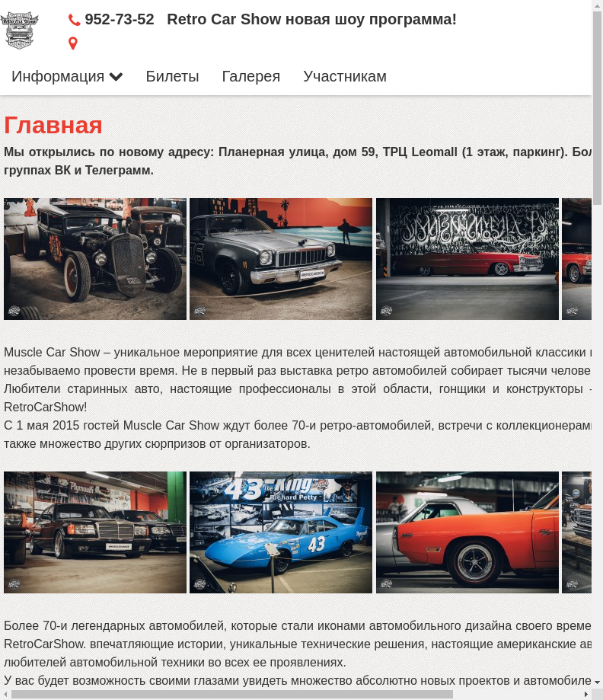Image resolution: width=603 pixels, height=700 pixels.
Task: Open the Участникам page
Action: [345, 76]
